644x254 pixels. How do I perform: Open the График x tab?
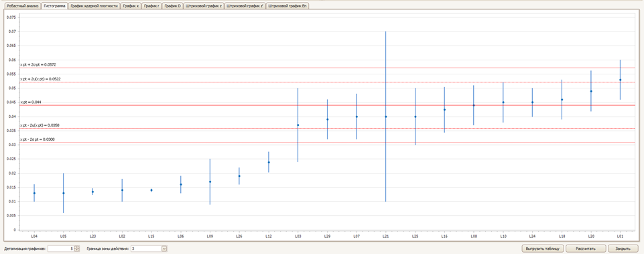[131, 6]
